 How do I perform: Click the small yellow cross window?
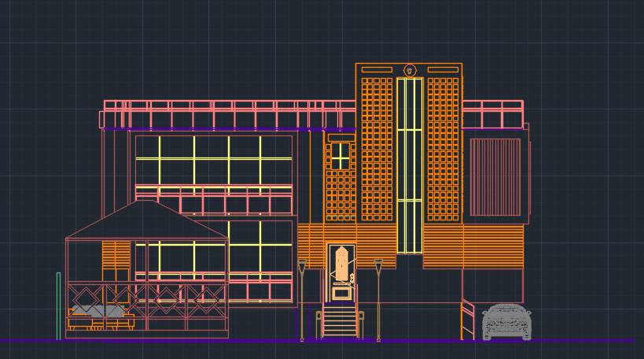pyautogui.click(x=340, y=156)
